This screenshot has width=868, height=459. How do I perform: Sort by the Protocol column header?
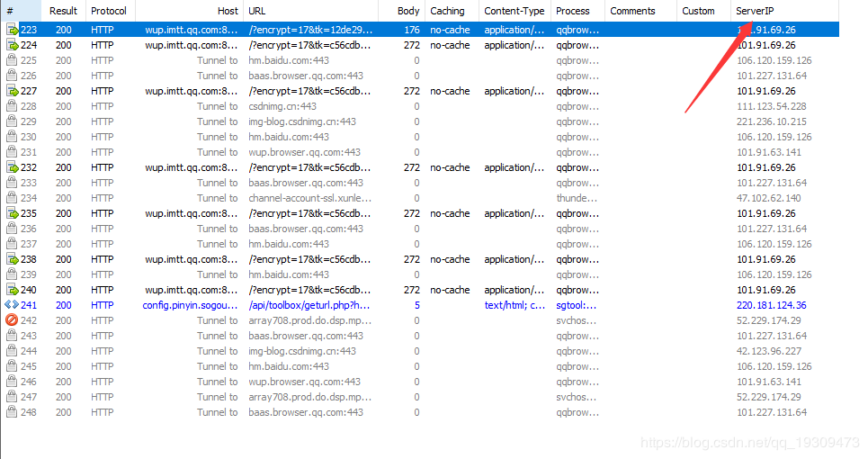[110, 11]
